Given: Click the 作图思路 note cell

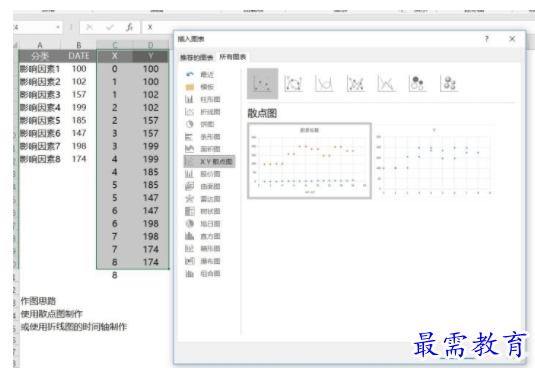Looking at the screenshot, I should tap(38, 301).
